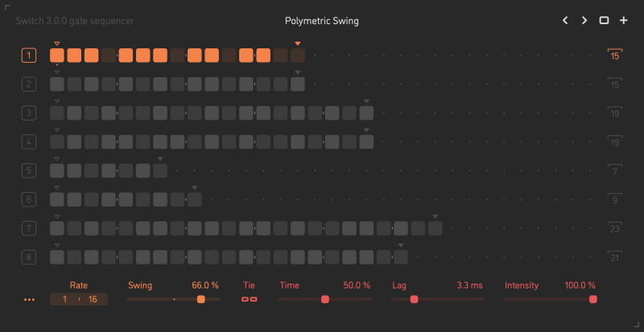Go to next preset with right chevron
The height and width of the screenshot is (332, 644).
(x=584, y=21)
